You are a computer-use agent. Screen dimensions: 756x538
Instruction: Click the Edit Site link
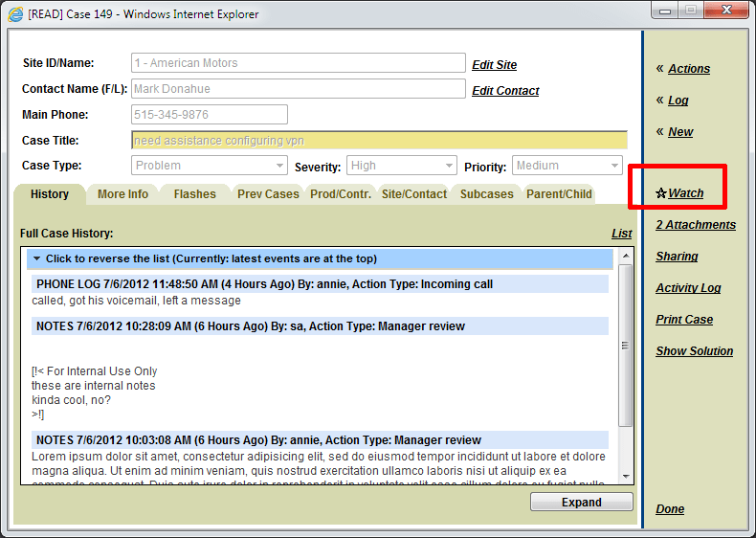(494, 65)
